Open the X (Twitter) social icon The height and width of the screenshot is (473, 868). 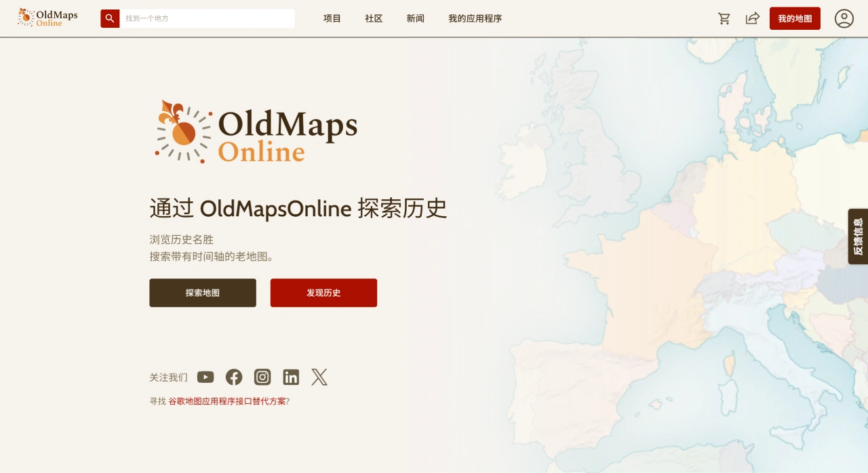(319, 377)
